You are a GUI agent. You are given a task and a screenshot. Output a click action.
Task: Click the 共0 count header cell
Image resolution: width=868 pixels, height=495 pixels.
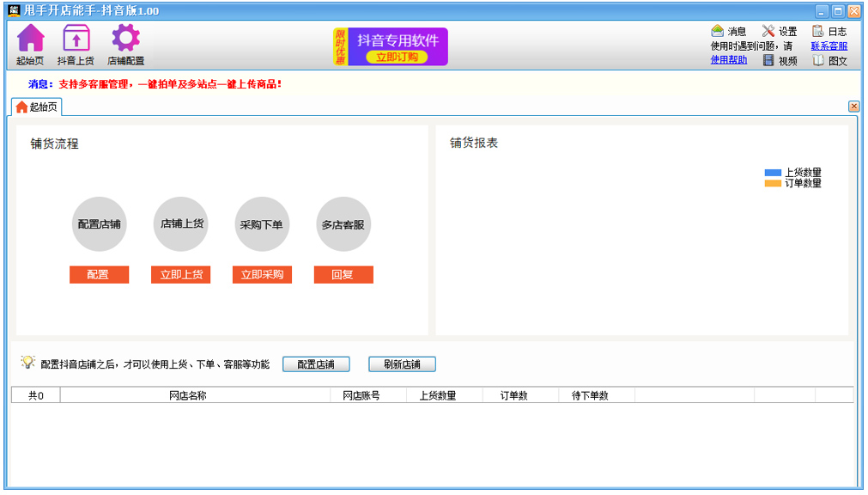click(36, 395)
